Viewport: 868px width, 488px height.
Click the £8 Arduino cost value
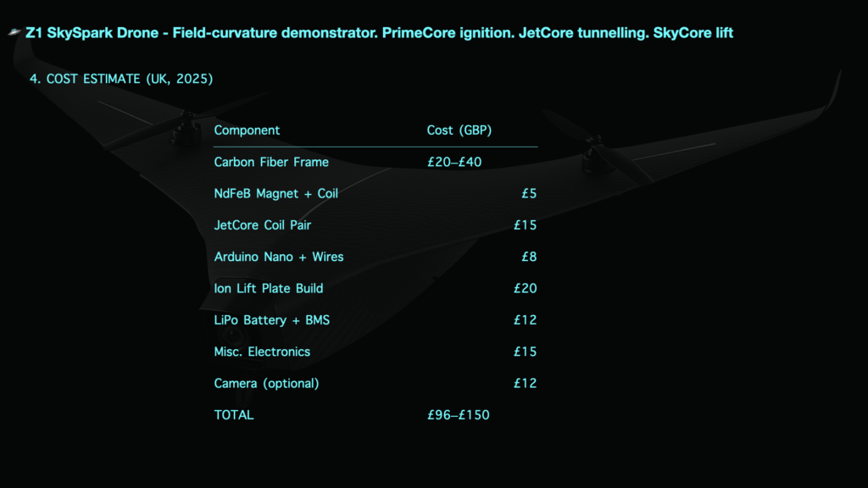tap(529, 257)
